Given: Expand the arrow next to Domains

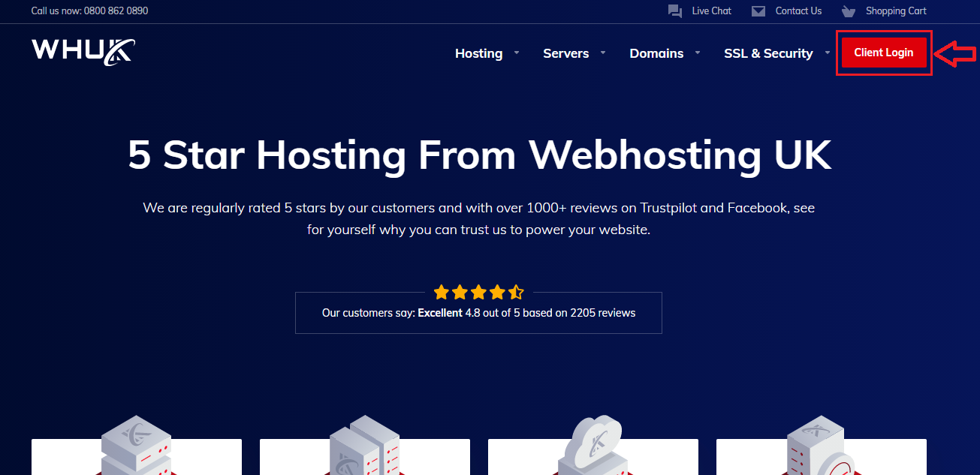Looking at the screenshot, I should tap(698, 53).
